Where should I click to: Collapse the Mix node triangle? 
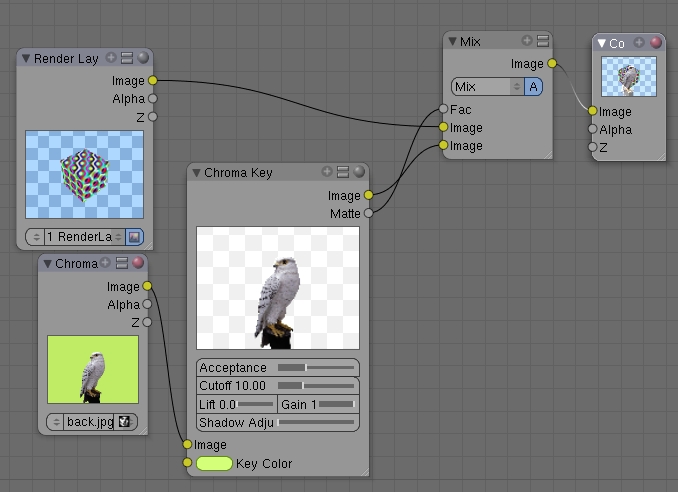click(452, 42)
